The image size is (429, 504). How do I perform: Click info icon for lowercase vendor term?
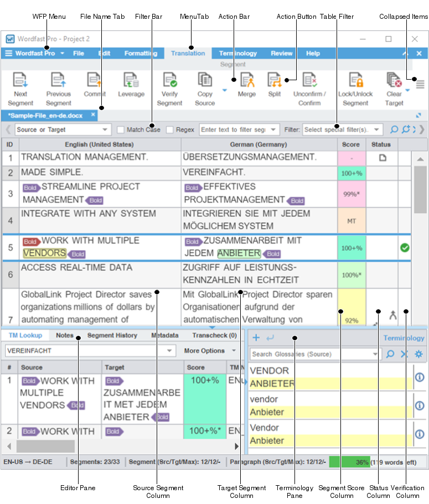pos(420,406)
